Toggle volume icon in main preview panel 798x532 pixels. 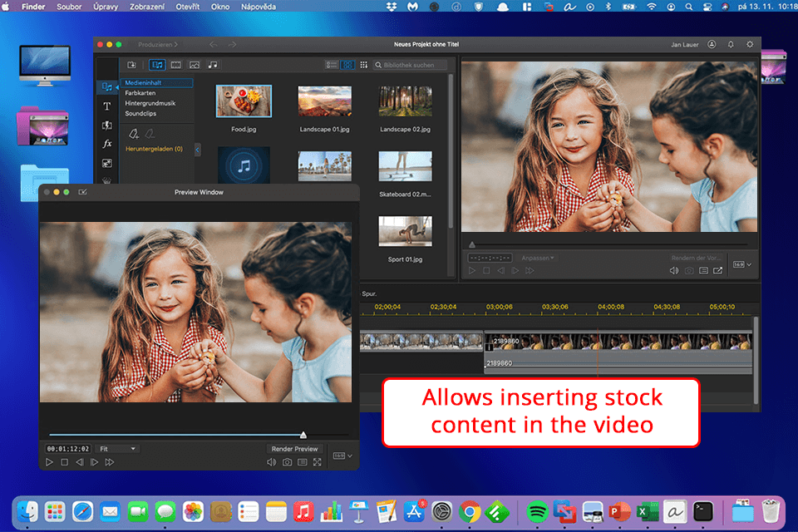pyautogui.click(x=674, y=271)
